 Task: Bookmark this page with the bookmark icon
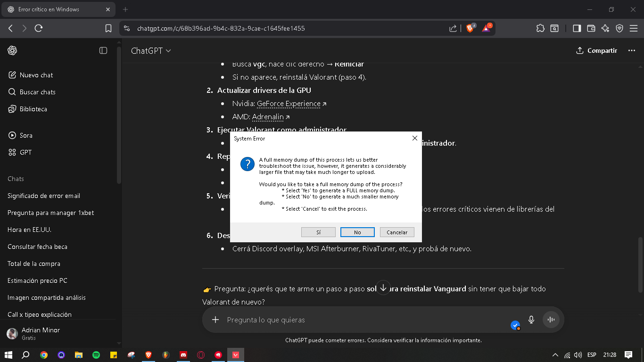(x=108, y=28)
